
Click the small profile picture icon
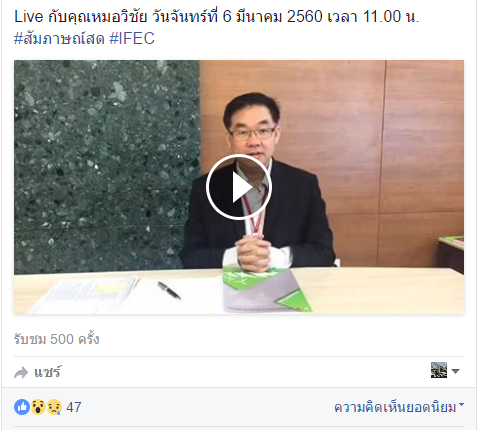coord(439,370)
